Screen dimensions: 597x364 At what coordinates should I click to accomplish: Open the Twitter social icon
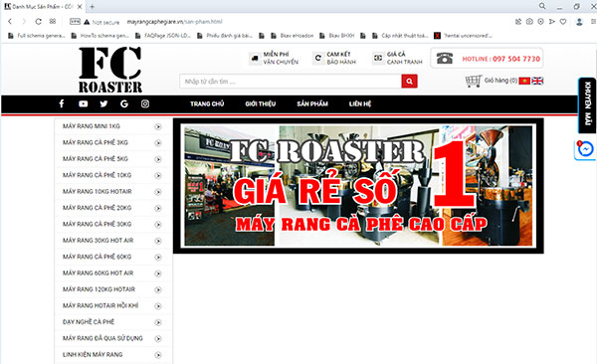[x=103, y=103]
